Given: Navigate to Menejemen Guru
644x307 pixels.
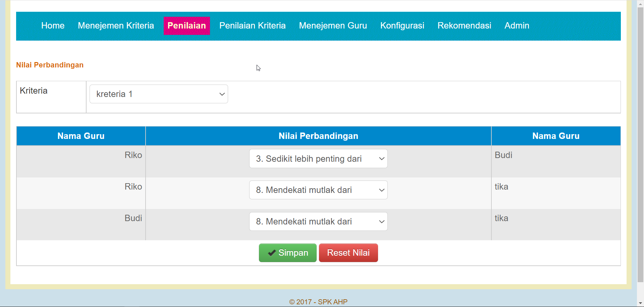Looking at the screenshot, I should (x=333, y=25).
